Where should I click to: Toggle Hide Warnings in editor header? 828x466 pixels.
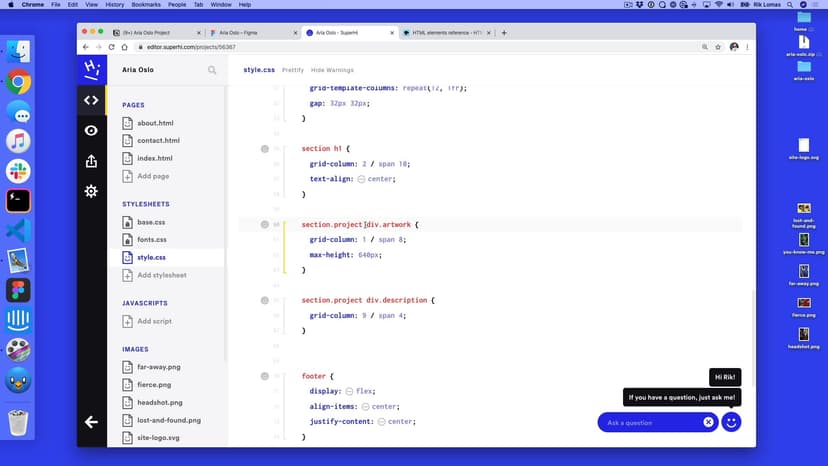(x=332, y=70)
